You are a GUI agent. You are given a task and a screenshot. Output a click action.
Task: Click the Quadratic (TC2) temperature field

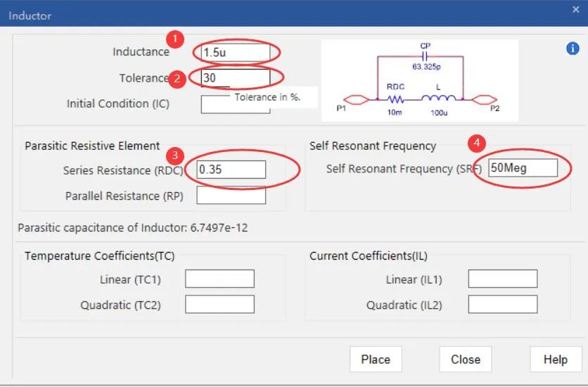pyautogui.click(x=219, y=305)
